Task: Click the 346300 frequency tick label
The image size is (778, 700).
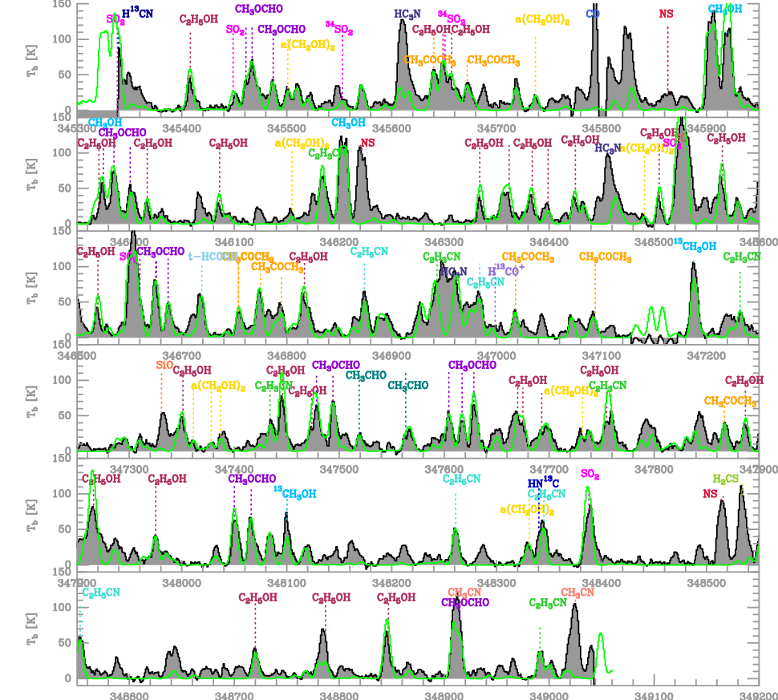Action: [x=443, y=242]
